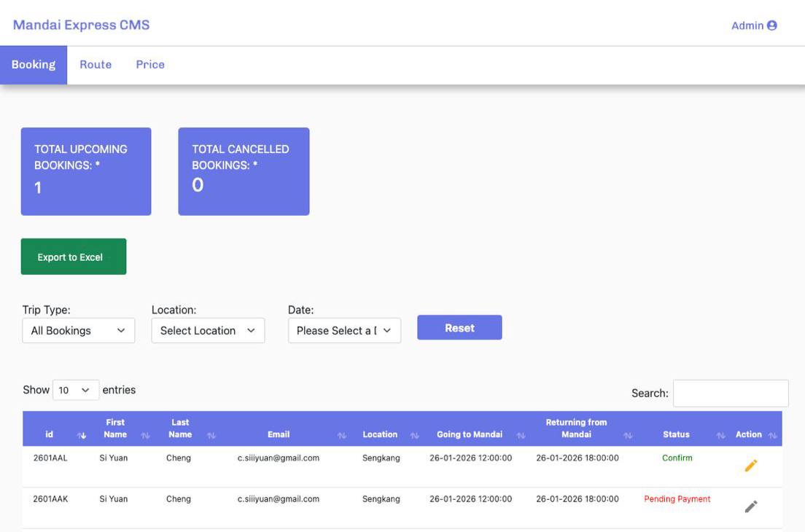Click First Name column header text
This screenshot has width=805, height=532.
click(115, 428)
